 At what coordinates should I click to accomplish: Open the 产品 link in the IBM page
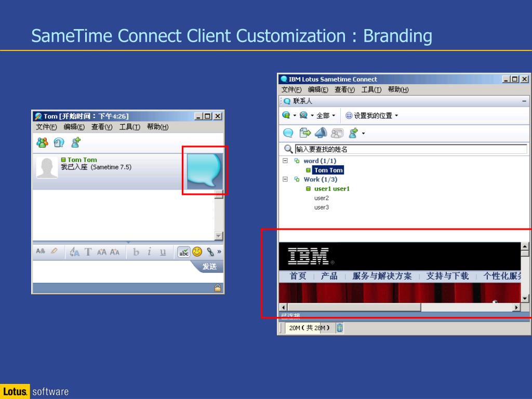[329, 276]
